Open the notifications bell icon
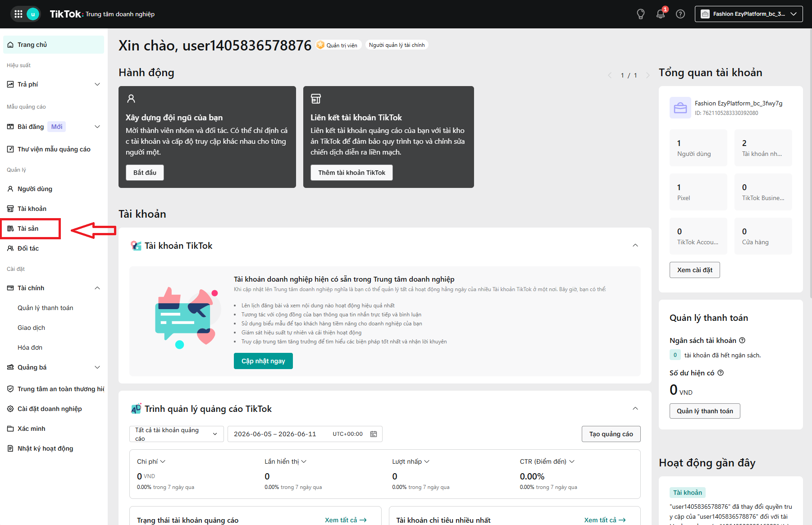 pos(661,14)
